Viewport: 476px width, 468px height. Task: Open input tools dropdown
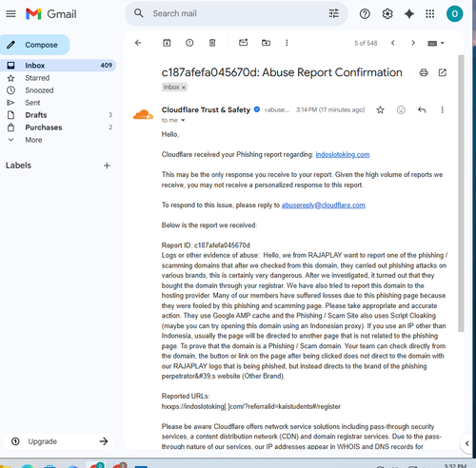[x=436, y=43]
